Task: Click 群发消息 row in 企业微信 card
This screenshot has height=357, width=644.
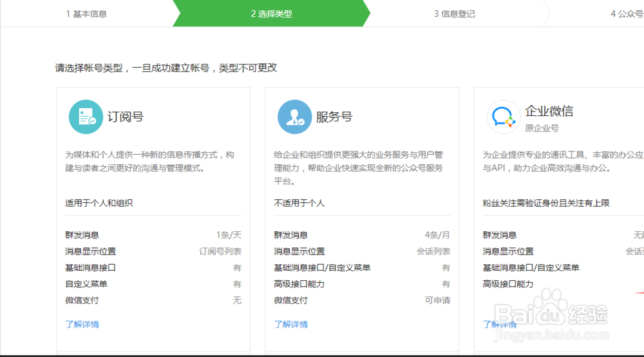Action: pyautogui.click(x=563, y=235)
